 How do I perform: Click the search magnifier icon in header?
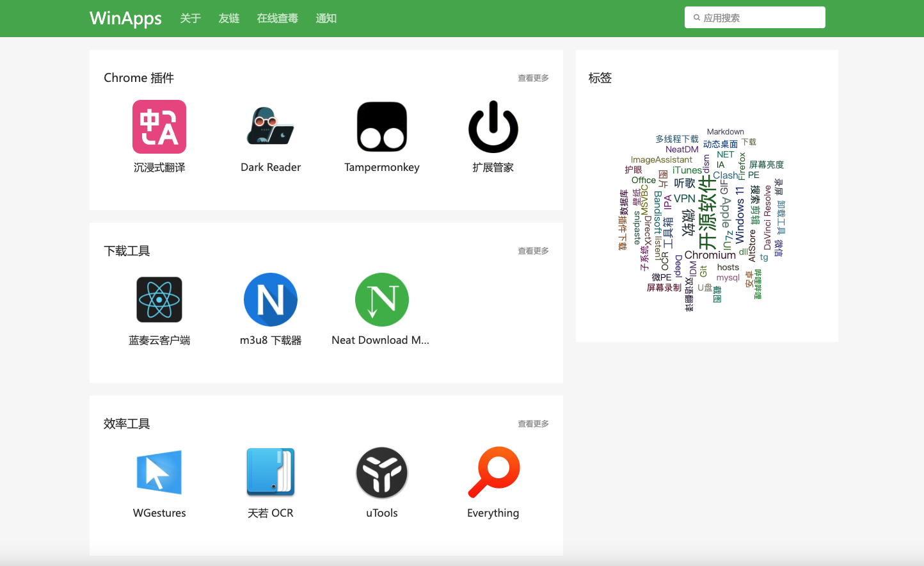pos(697,18)
